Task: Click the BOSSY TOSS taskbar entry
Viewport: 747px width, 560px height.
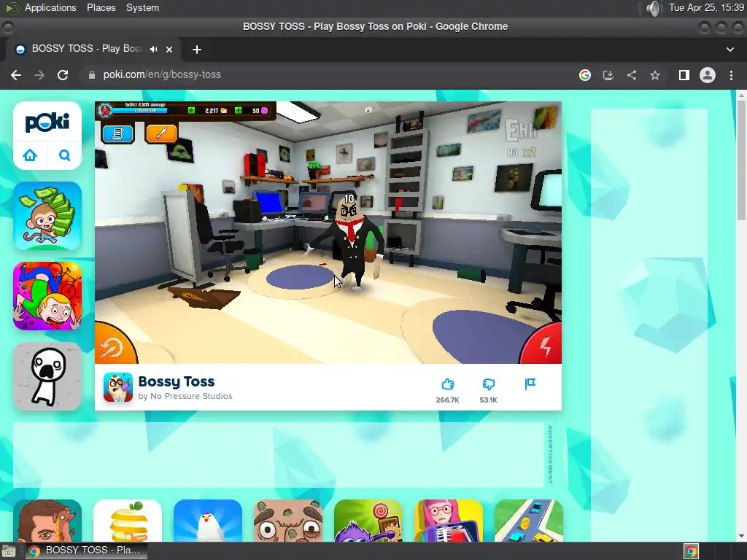Action: coord(86,551)
